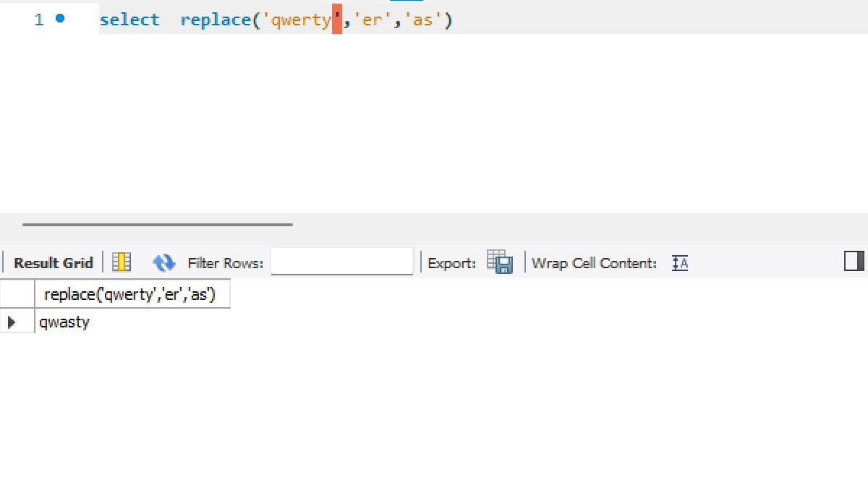This screenshot has width=868, height=498.
Task: Click the form editor grid icon
Action: (122, 262)
